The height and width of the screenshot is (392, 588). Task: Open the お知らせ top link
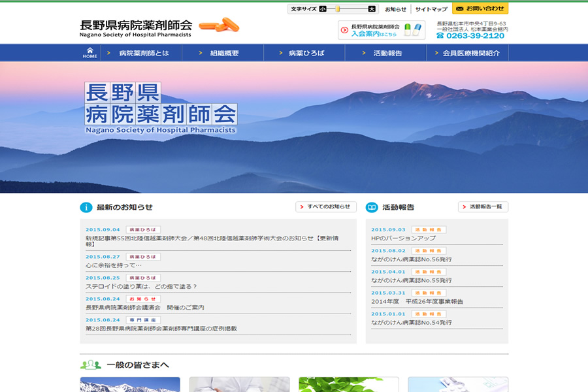pyautogui.click(x=395, y=9)
